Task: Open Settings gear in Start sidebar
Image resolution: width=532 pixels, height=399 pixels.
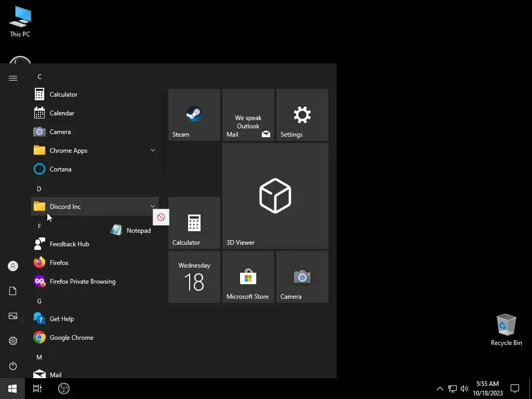Action: [x=13, y=341]
